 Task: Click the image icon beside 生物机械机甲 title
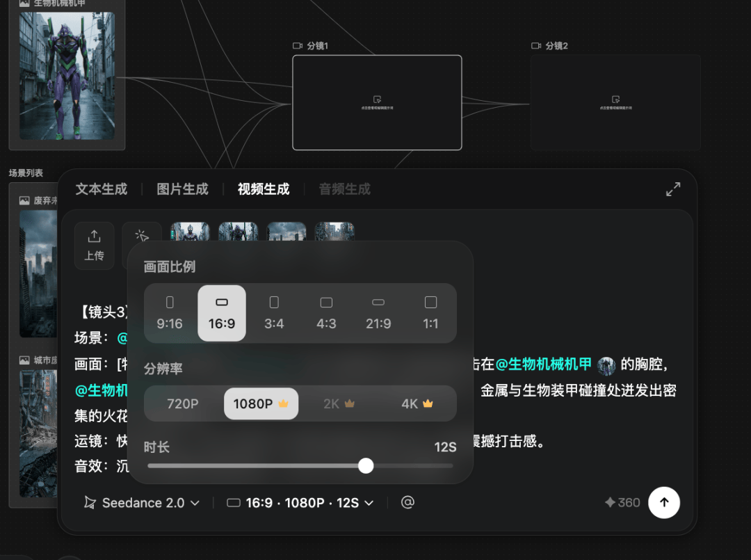24,3
